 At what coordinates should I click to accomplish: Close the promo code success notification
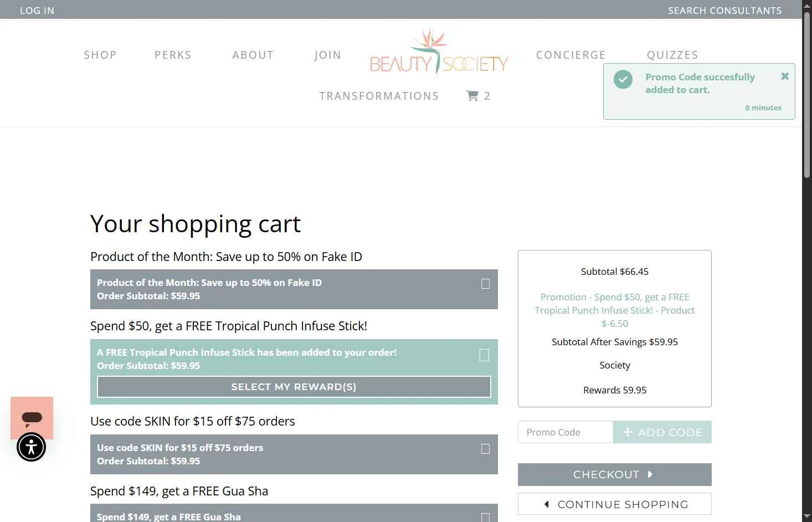[x=785, y=76]
